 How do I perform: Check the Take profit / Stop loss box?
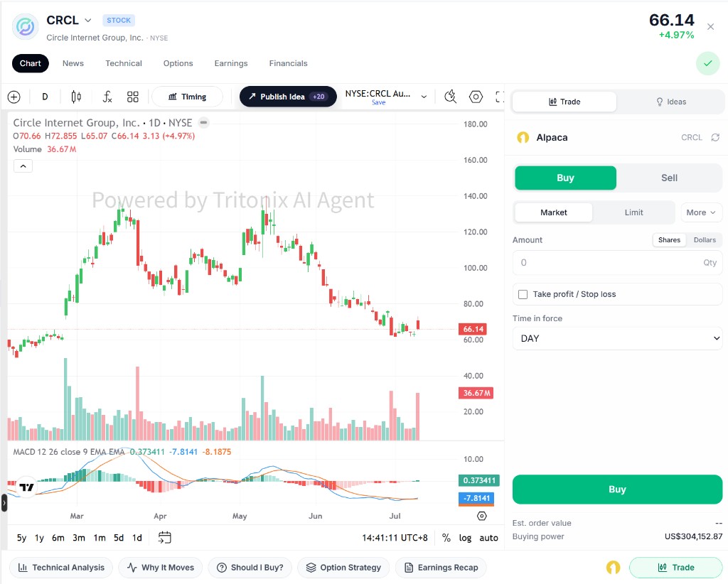coord(523,295)
